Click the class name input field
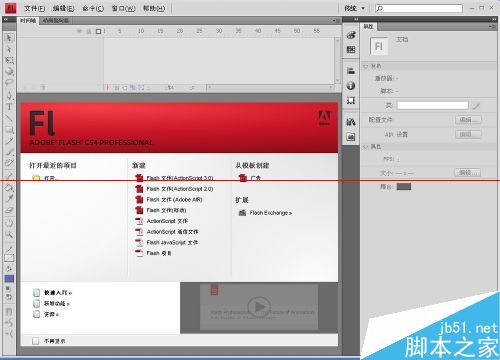This screenshot has height=360, width=500. (x=433, y=105)
